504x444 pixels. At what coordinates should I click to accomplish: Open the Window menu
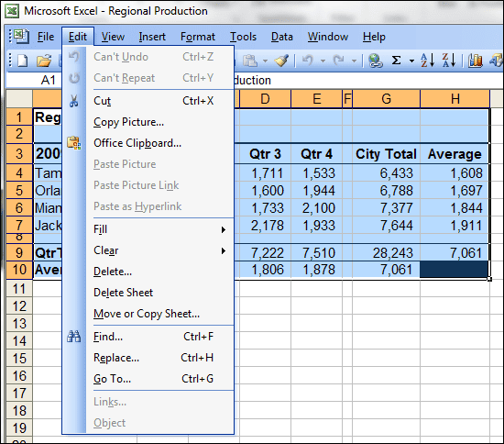click(x=328, y=37)
